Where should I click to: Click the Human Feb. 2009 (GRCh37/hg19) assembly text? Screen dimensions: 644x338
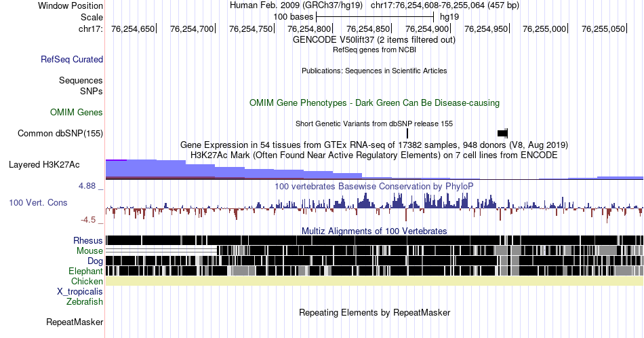296,5
